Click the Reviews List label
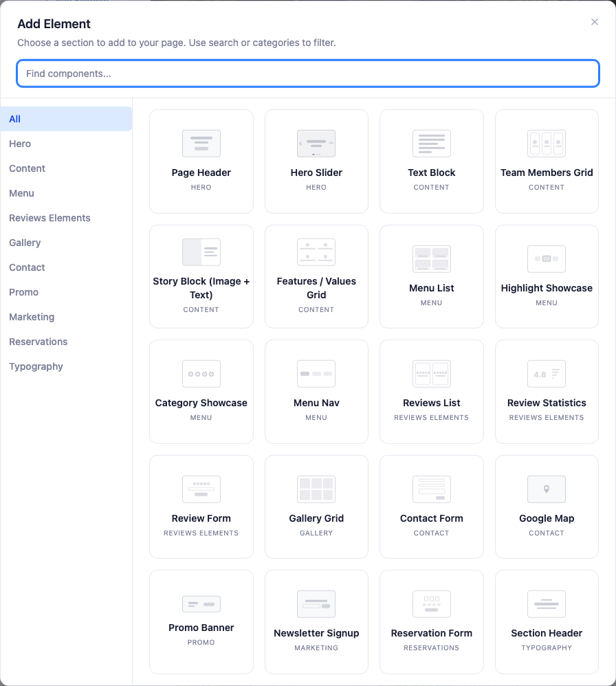The height and width of the screenshot is (686, 616). pyautogui.click(x=431, y=403)
